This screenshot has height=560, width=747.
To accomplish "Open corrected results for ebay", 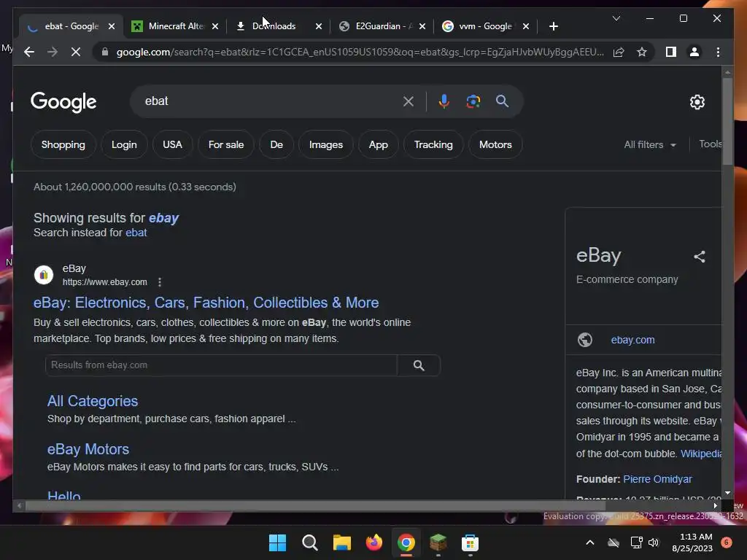I will pyautogui.click(x=163, y=218).
